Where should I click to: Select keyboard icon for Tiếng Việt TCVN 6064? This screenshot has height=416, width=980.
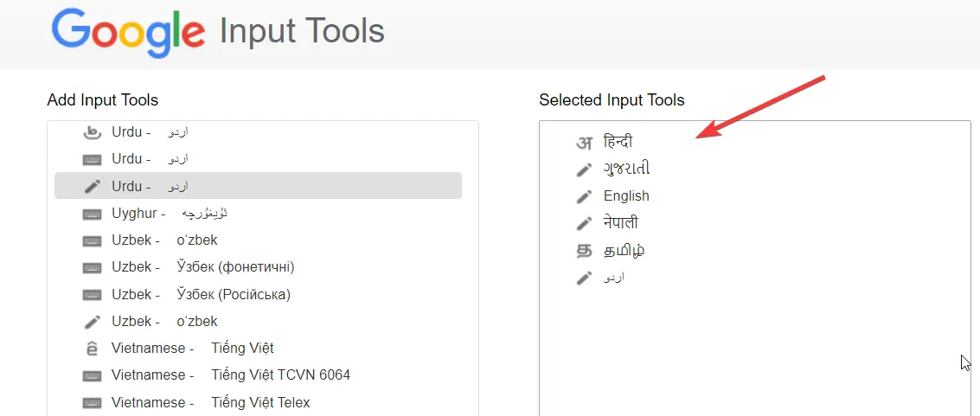coord(92,375)
